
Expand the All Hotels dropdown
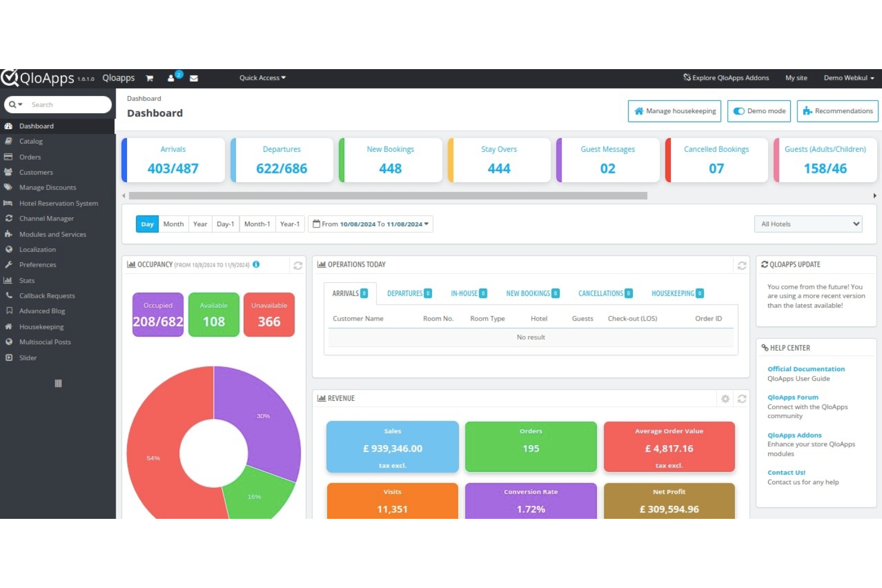[808, 224]
